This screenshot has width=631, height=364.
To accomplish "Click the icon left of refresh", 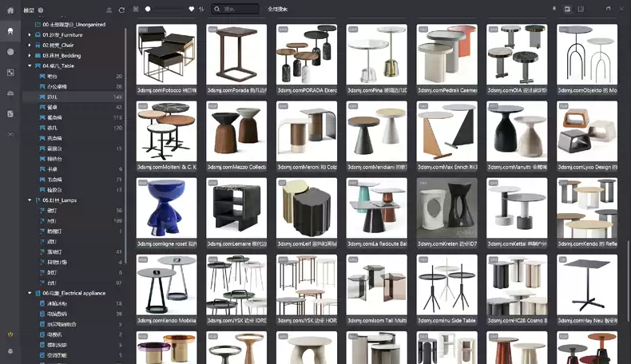I will (x=109, y=10).
